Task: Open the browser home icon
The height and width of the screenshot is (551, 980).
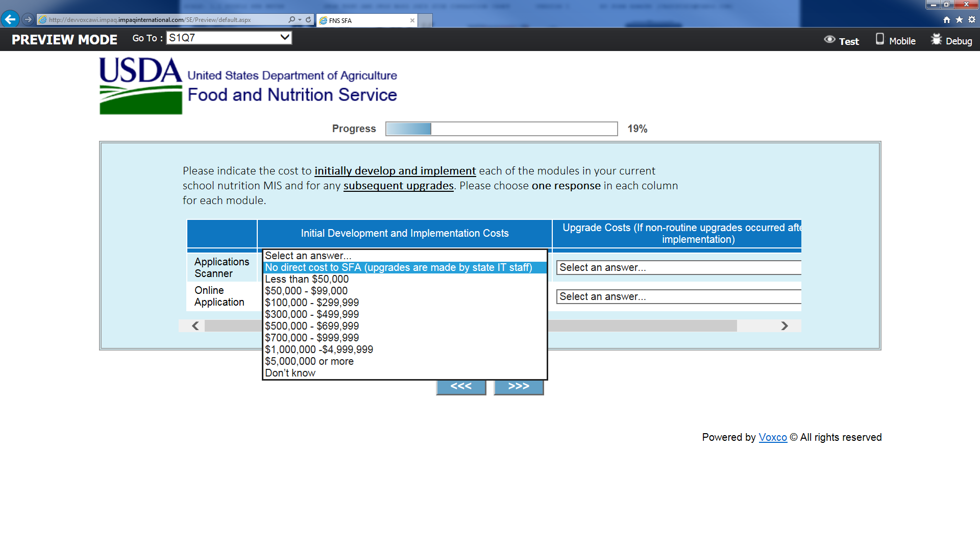Action: coord(946,19)
